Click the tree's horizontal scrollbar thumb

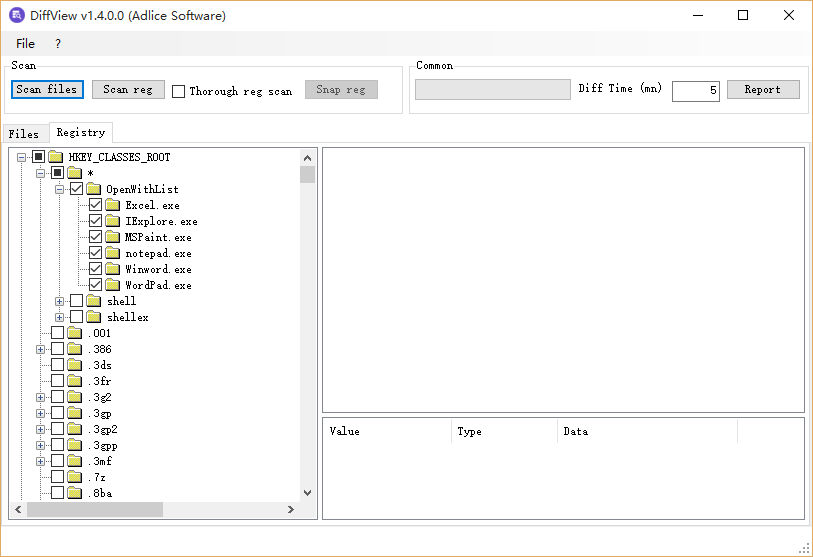[x=95, y=509]
